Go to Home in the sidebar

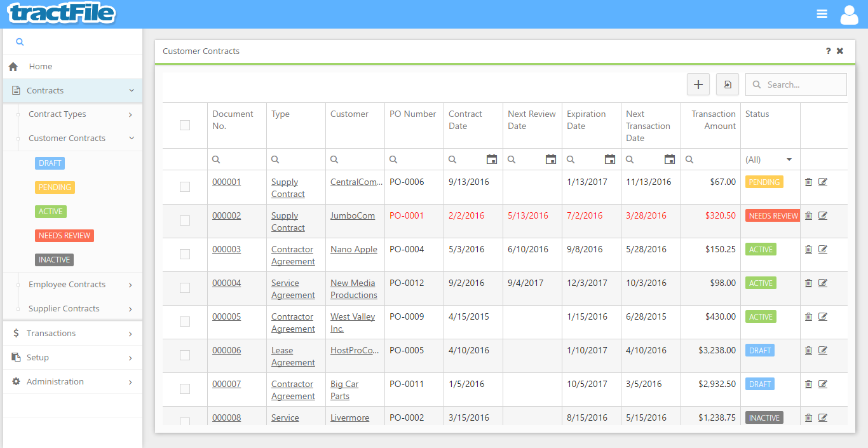(40, 66)
